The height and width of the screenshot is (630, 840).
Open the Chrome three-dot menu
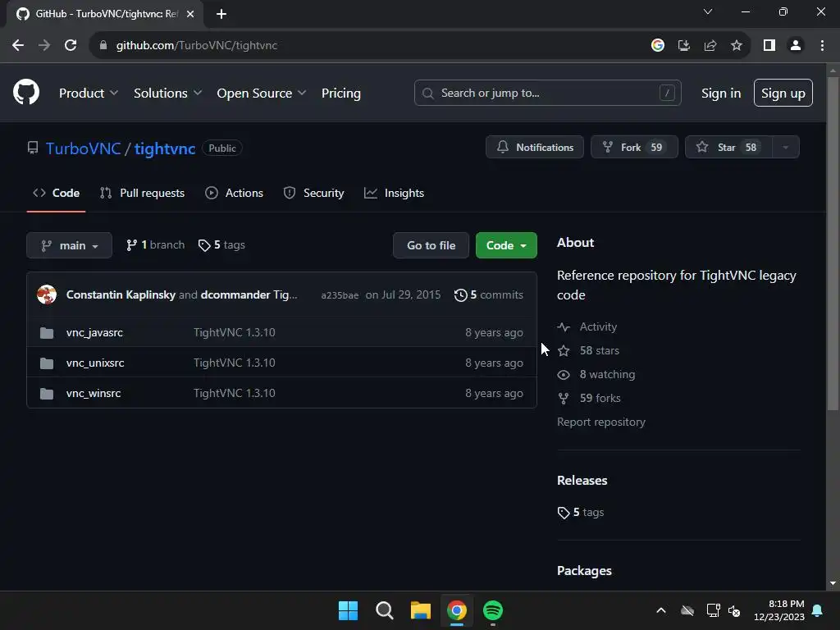click(822, 46)
